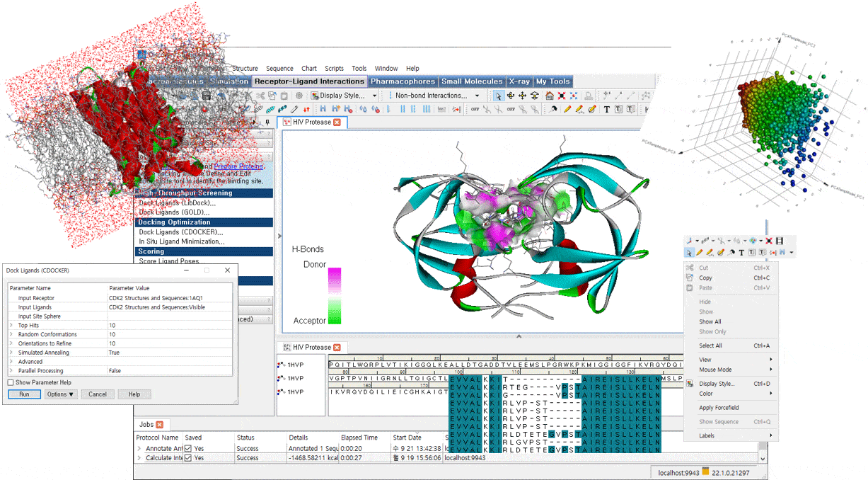Screen dimensions: 868x480
Task: Expand the Advanced parameter group
Action: pos(11,362)
